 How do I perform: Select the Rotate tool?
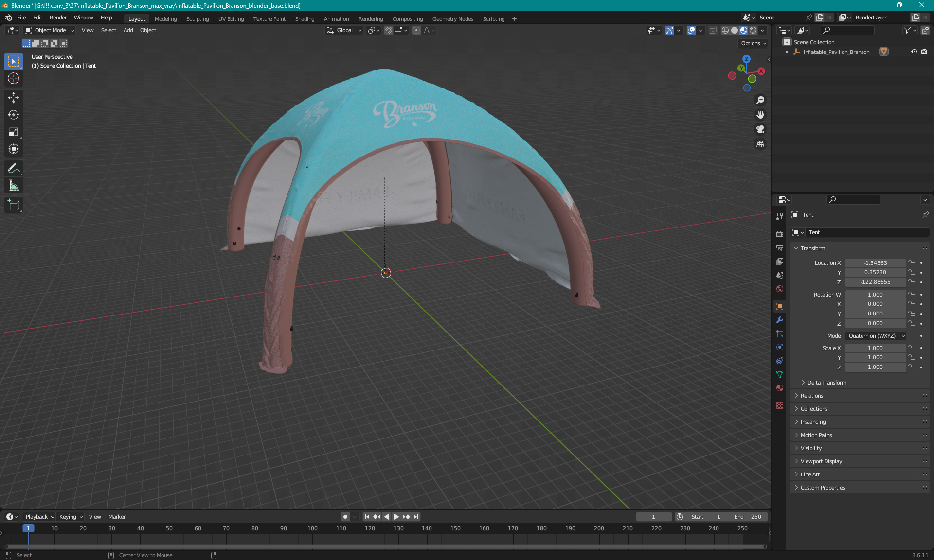[14, 115]
